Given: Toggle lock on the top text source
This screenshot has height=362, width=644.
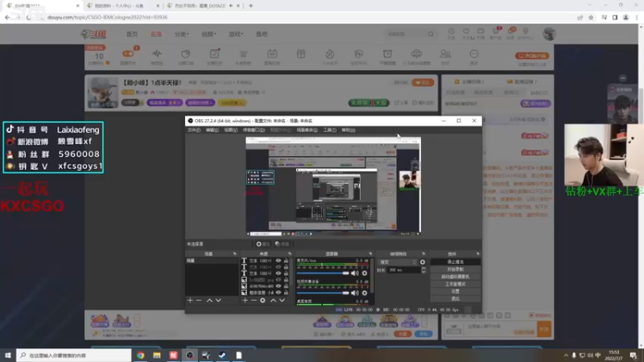Looking at the screenshot, I should pyautogui.click(x=286, y=261).
